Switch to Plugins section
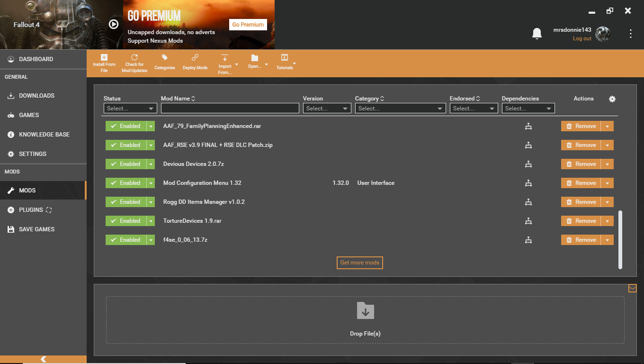 point(43,210)
